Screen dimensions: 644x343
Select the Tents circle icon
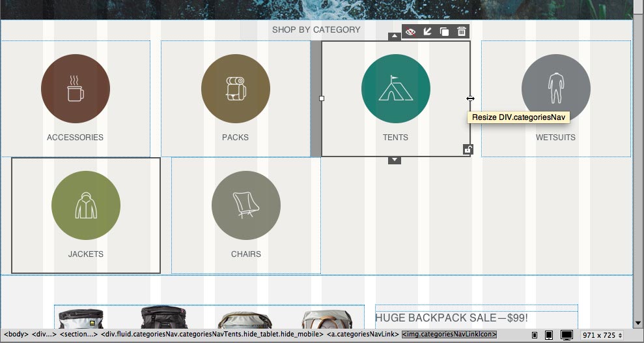point(396,89)
